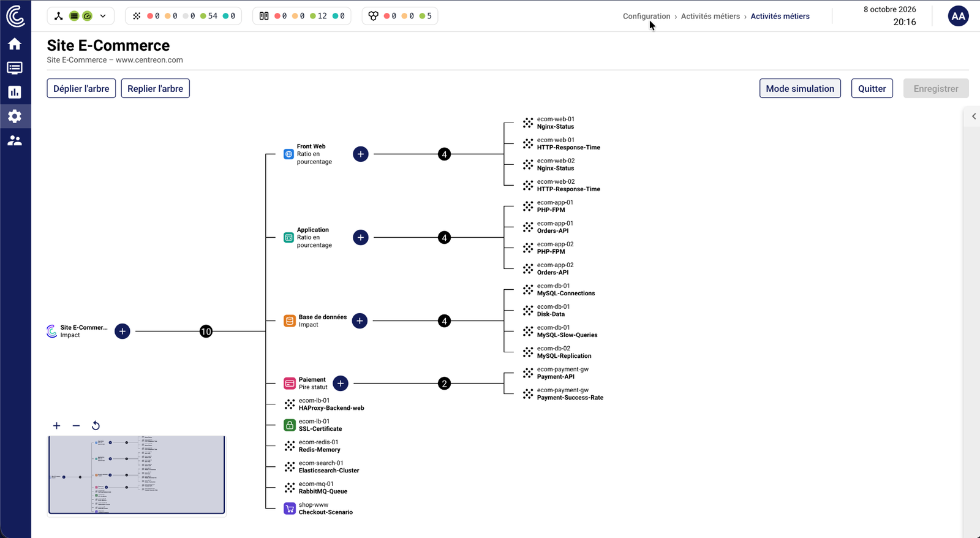Open the AA user profile avatar

coord(959,17)
